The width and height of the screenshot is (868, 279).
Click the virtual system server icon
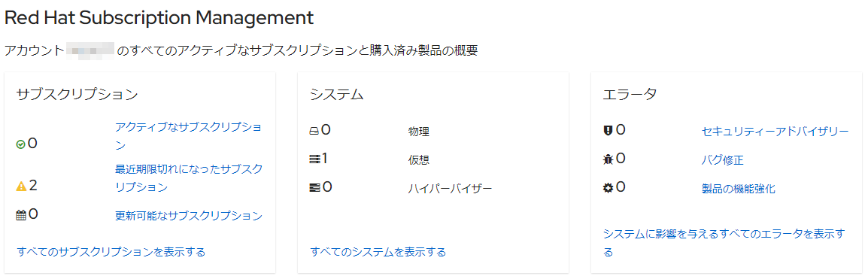(x=314, y=159)
